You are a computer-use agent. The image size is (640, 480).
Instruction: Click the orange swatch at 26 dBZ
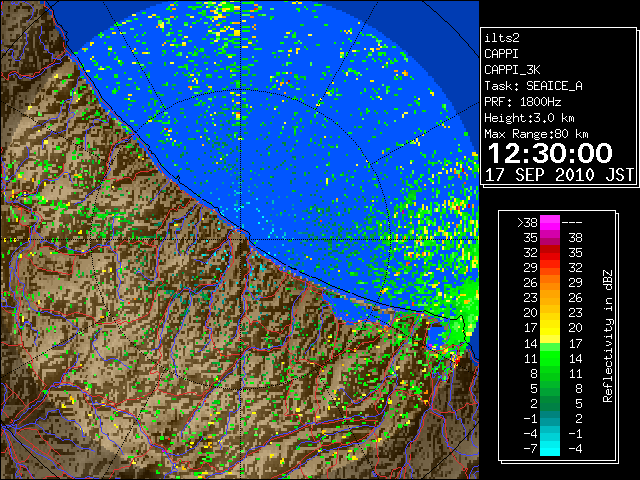click(550, 282)
